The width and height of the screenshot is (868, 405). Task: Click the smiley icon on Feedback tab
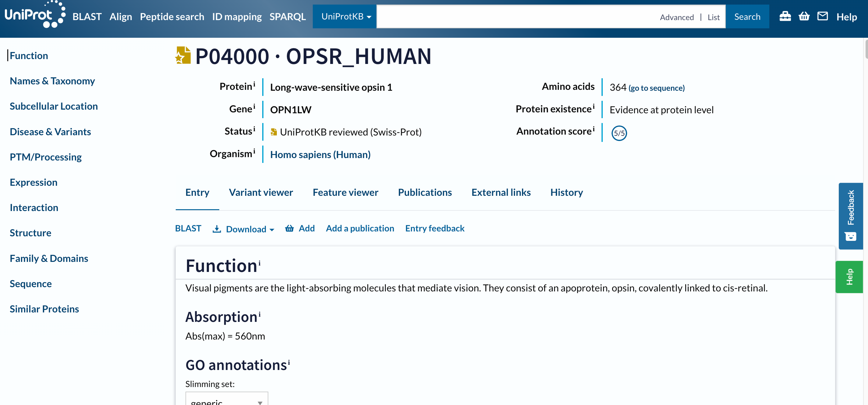click(850, 237)
